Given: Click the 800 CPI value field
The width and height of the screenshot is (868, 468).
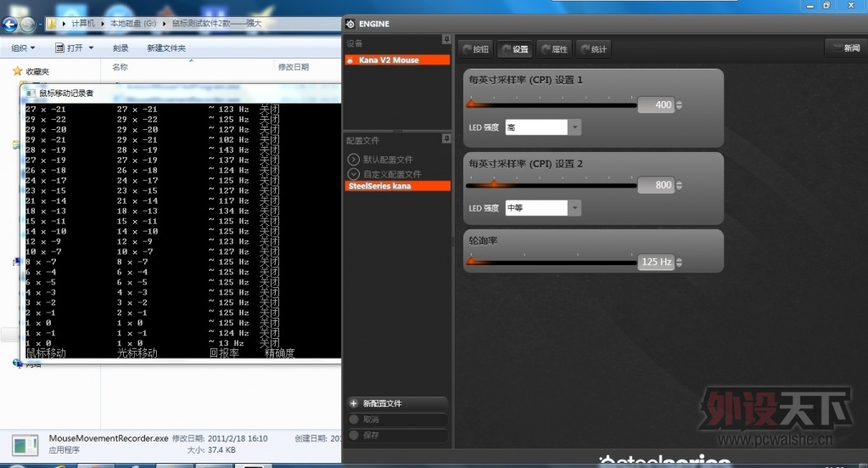Looking at the screenshot, I should pyautogui.click(x=655, y=185).
